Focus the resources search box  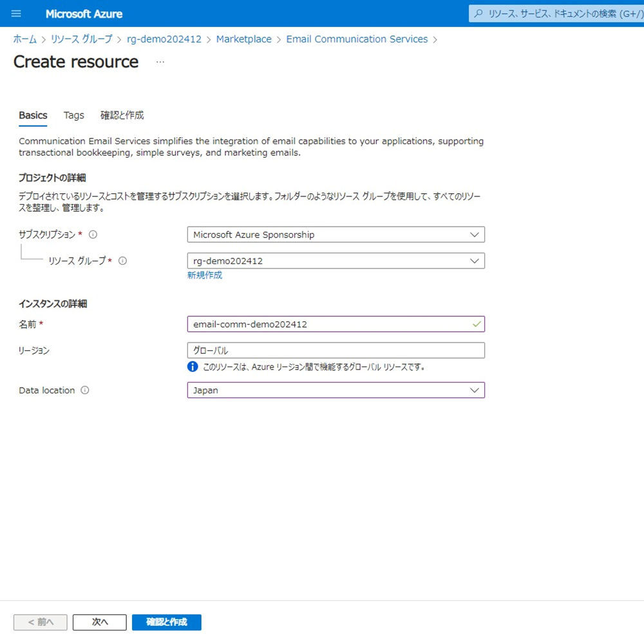pyautogui.click(x=556, y=14)
